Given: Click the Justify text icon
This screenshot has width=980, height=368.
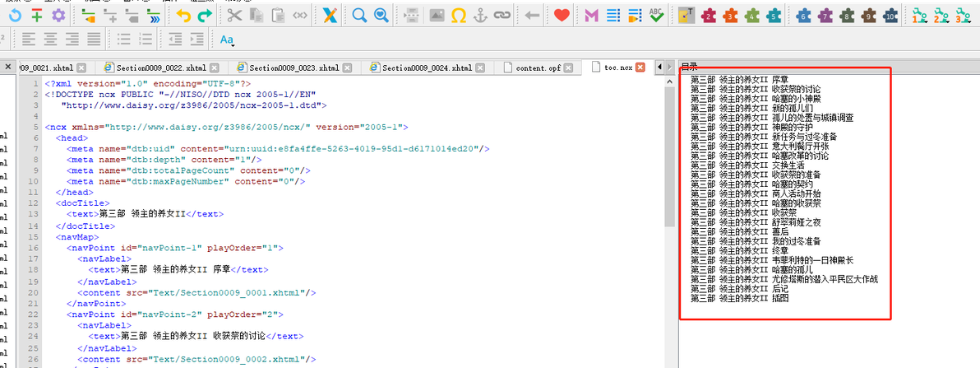Looking at the screenshot, I should pos(94,40).
